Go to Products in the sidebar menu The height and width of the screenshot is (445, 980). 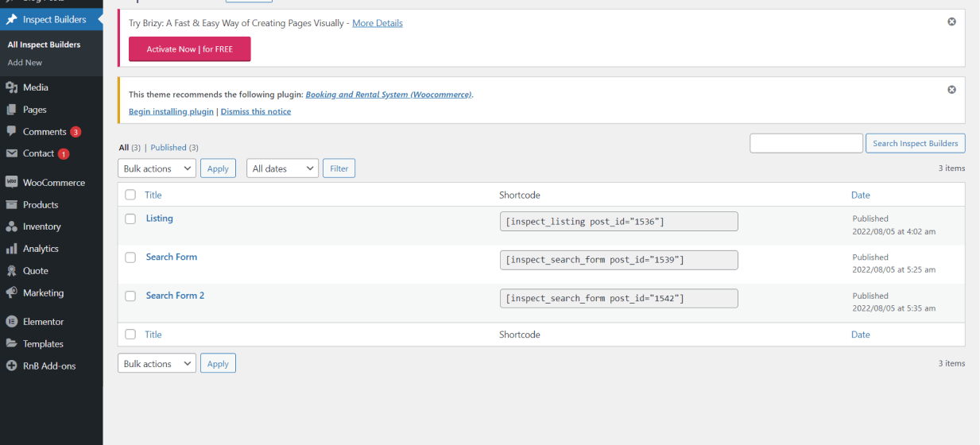point(40,205)
